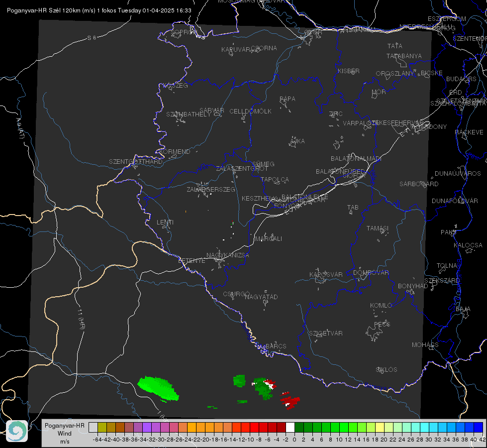Click the KAPUVÁR label

(236, 50)
